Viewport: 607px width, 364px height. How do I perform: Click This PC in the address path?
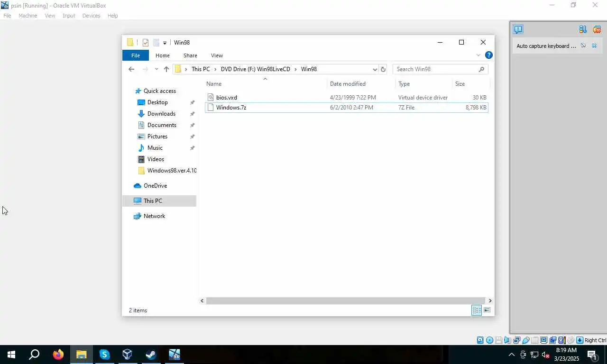pyautogui.click(x=201, y=69)
